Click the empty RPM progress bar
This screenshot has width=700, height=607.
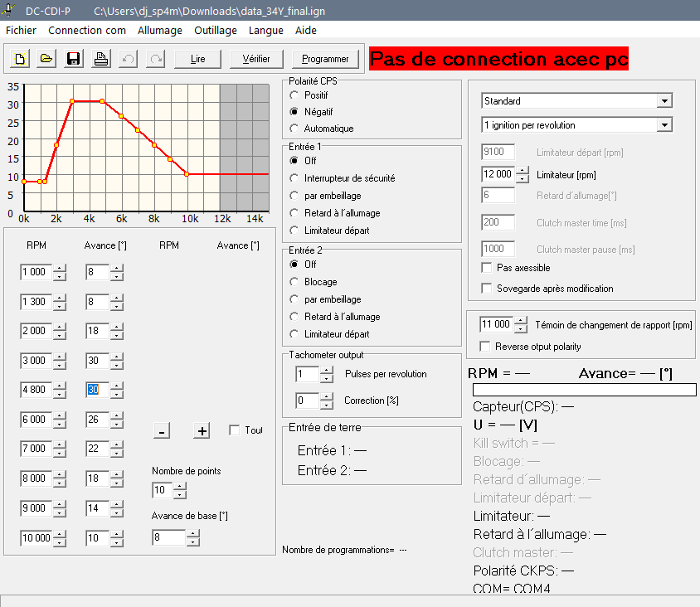point(585,390)
